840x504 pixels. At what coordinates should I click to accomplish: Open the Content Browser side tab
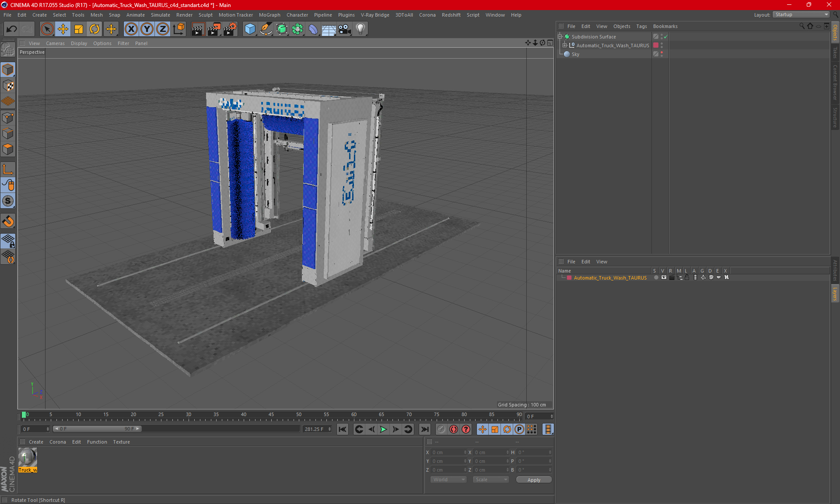[x=835, y=82]
